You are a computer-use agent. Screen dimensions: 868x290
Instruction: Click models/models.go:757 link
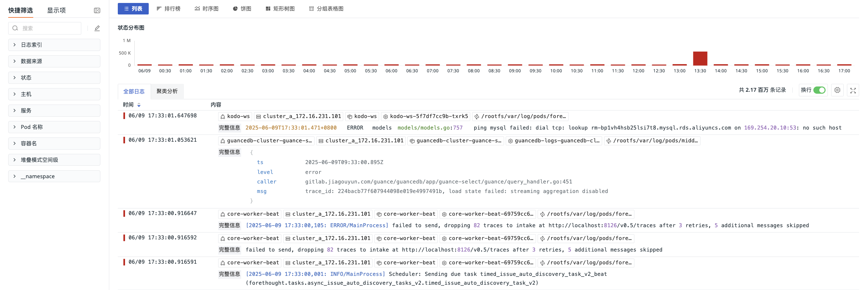click(x=430, y=128)
